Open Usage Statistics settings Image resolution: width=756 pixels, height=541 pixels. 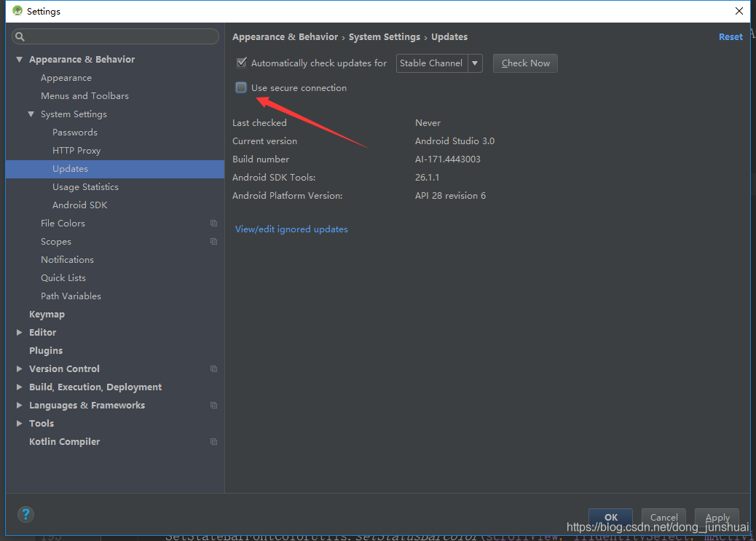(x=85, y=187)
